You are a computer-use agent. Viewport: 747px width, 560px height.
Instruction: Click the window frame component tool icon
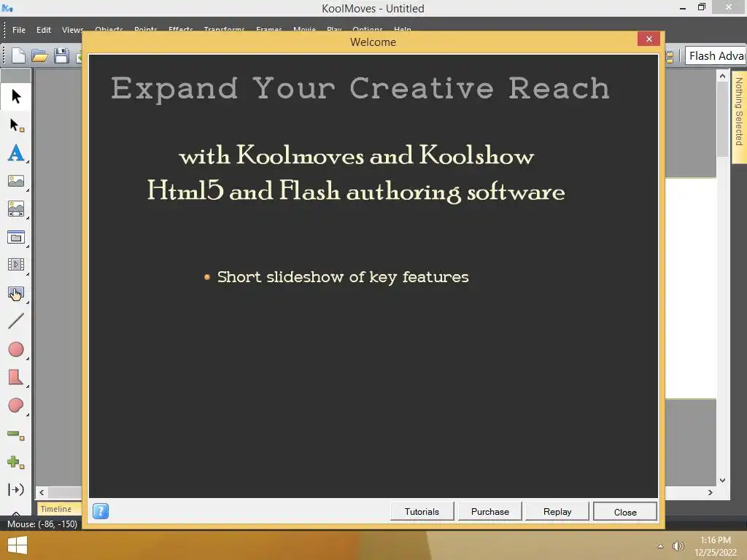click(16, 237)
